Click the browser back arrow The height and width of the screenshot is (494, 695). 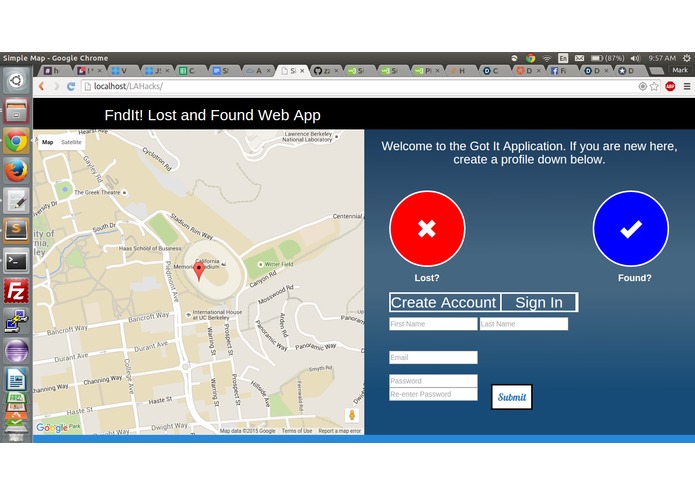[42, 86]
